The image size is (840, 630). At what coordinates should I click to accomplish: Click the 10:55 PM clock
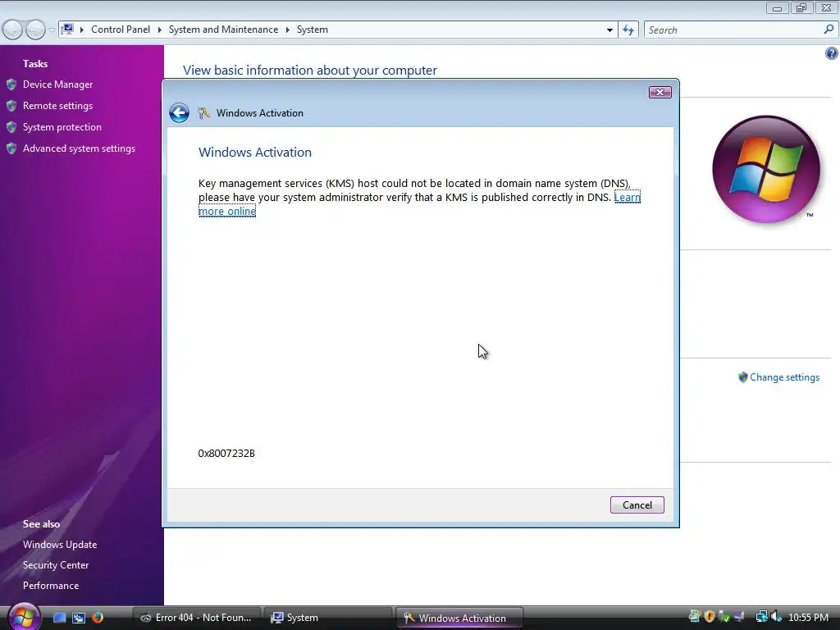pos(808,617)
